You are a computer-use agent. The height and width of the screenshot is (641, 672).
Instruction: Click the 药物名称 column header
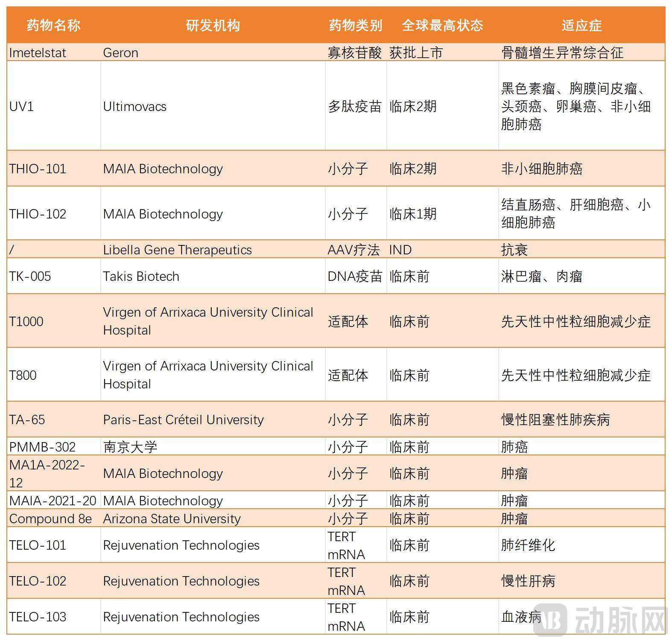pos(54,26)
